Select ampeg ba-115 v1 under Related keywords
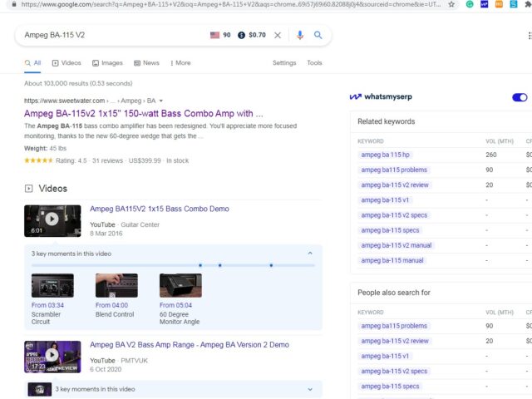The width and height of the screenshot is (532, 399). click(385, 199)
